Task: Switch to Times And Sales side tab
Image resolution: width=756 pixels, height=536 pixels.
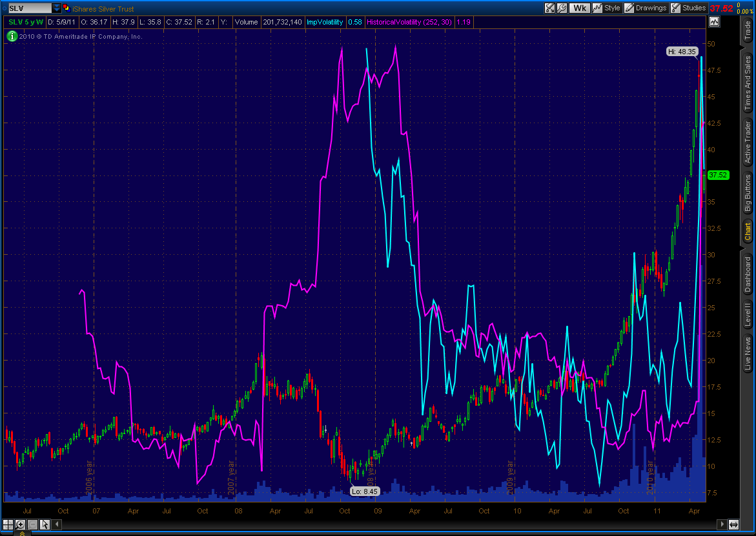Action: point(748,83)
